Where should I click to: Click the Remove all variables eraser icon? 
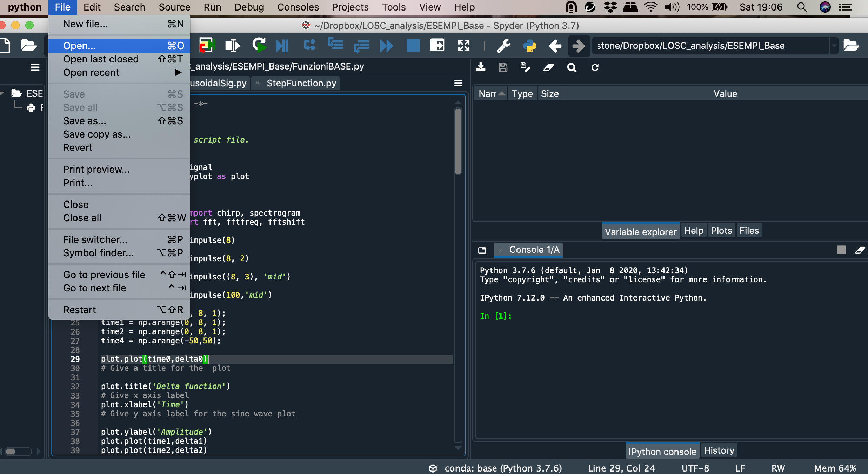click(x=548, y=67)
